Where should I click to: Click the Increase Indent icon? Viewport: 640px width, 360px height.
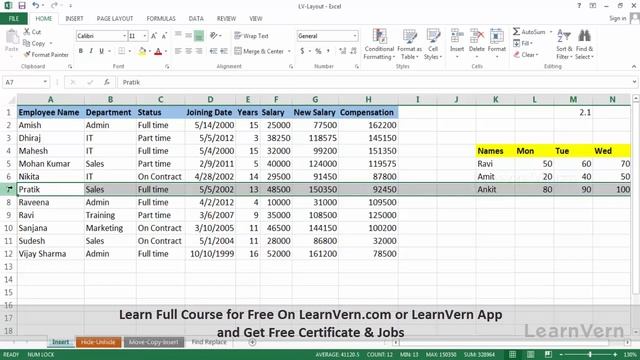224,51
